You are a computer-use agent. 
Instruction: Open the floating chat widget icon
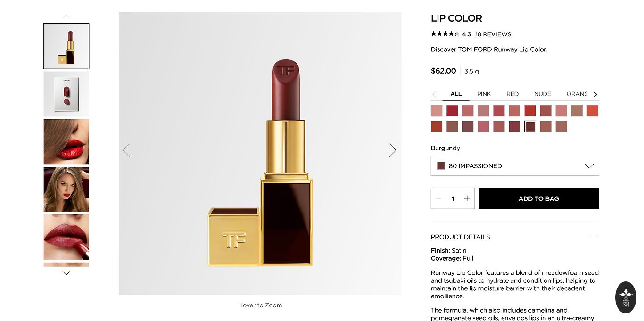[x=626, y=297]
